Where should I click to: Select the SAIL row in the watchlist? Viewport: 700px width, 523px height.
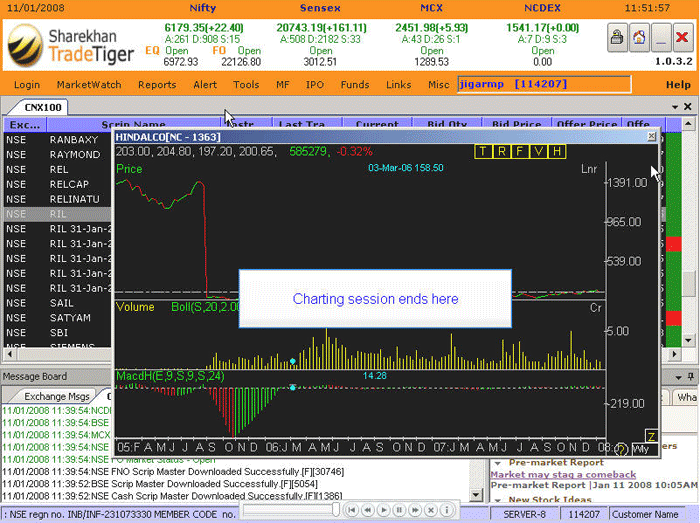tap(57, 303)
